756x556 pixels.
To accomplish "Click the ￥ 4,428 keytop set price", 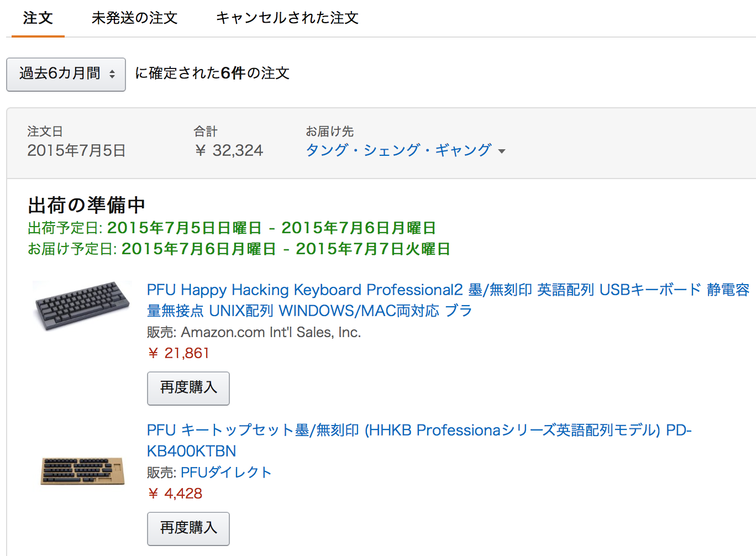I will pos(175,494).
